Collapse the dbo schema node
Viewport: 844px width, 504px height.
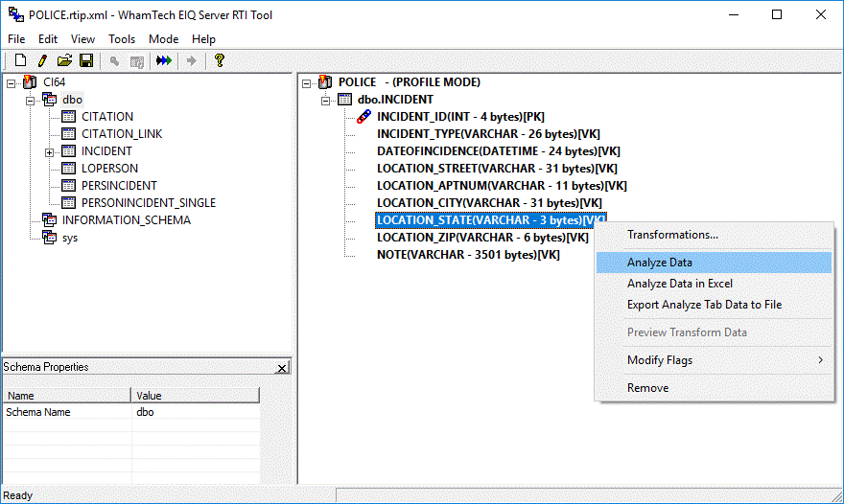coord(30,101)
